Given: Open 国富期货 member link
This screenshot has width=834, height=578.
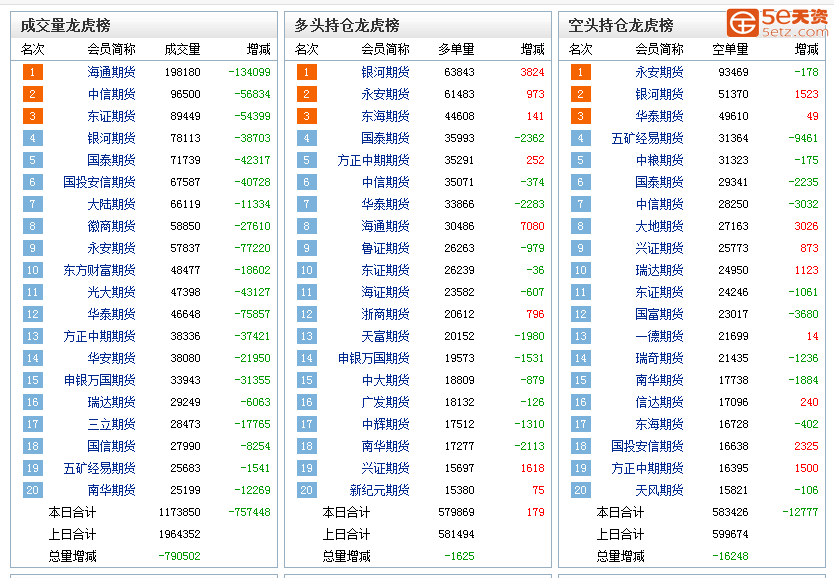Looking at the screenshot, I should click(659, 314).
